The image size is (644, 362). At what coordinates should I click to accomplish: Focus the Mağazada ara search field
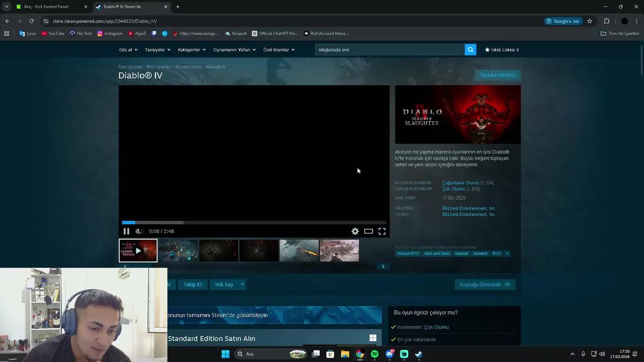pyautogui.click(x=390, y=50)
